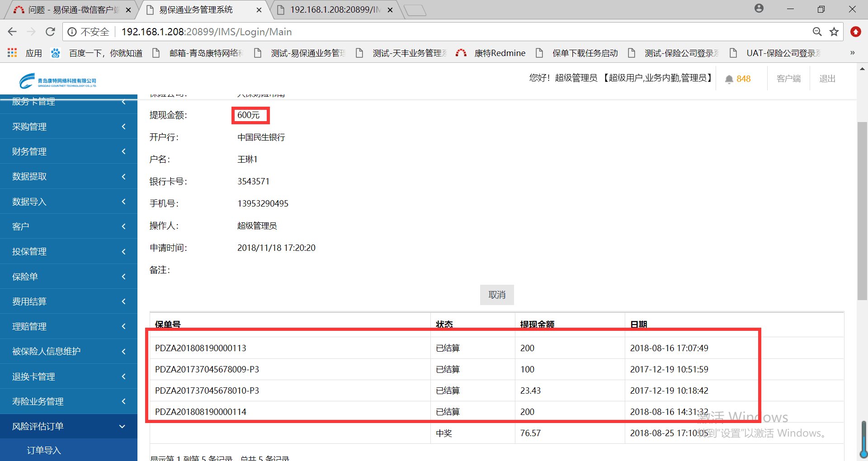Expand the 寿险业务管理 sidebar menu
This screenshot has width=868, height=461.
click(x=69, y=401)
